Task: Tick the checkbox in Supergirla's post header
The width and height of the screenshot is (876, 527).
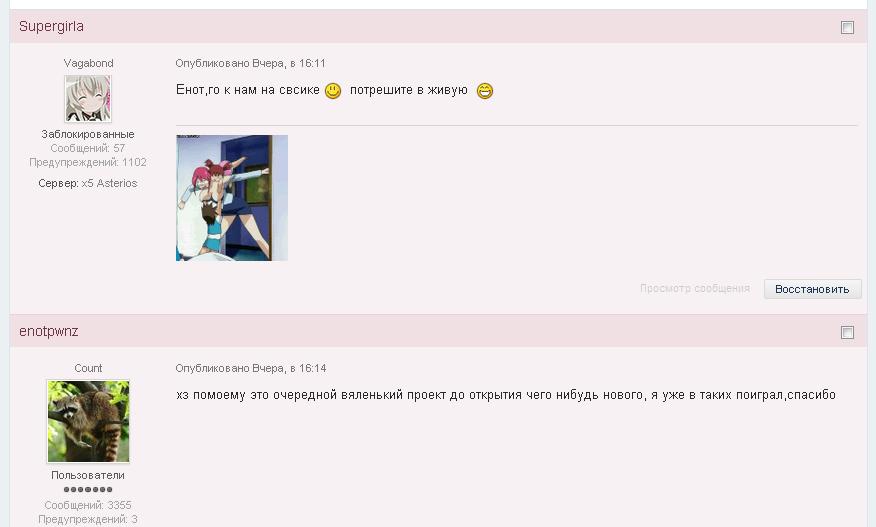Action: pos(847,27)
